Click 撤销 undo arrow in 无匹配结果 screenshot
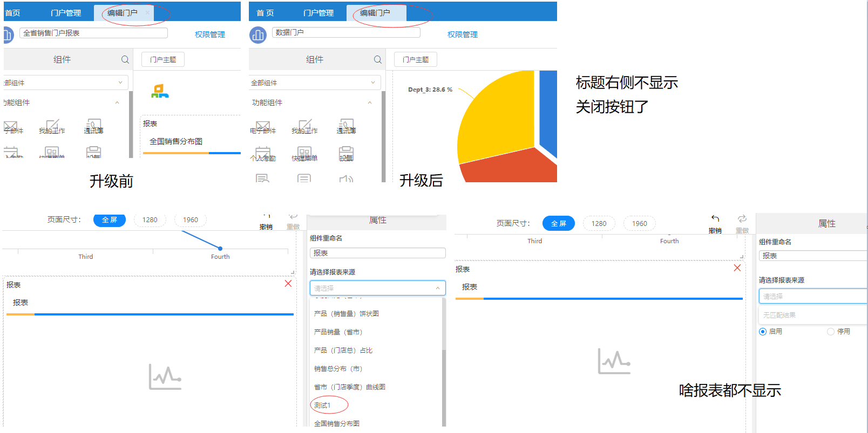This screenshot has width=868, height=433. pos(715,218)
